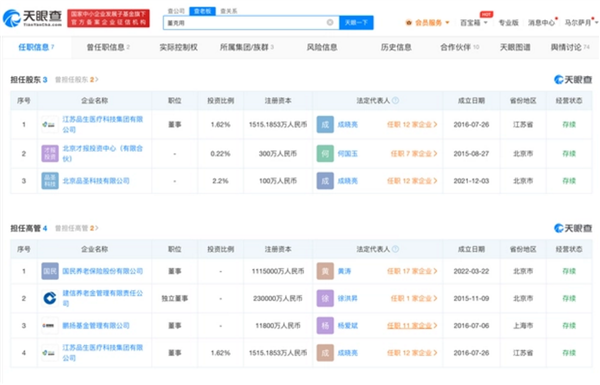Viewport: 600px width, 385px height.
Task: Click the crown icon beside 会员服务
Action: pos(409,23)
